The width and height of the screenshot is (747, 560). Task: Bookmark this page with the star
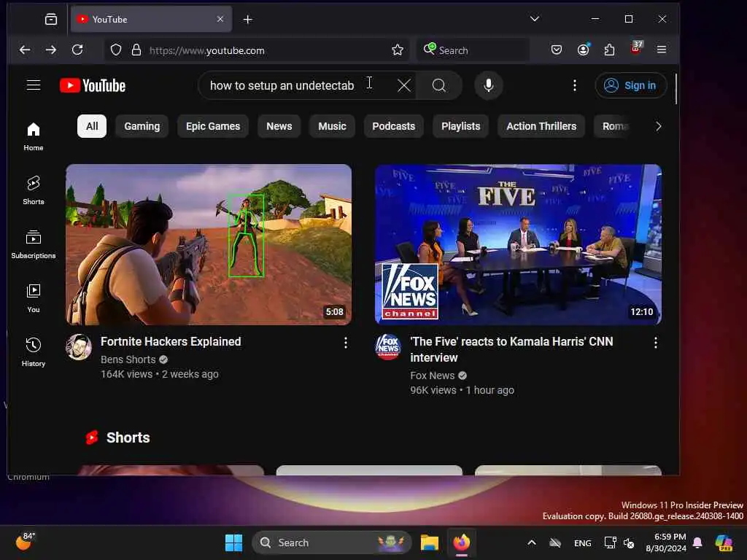pyautogui.click(x=398, y=50)
